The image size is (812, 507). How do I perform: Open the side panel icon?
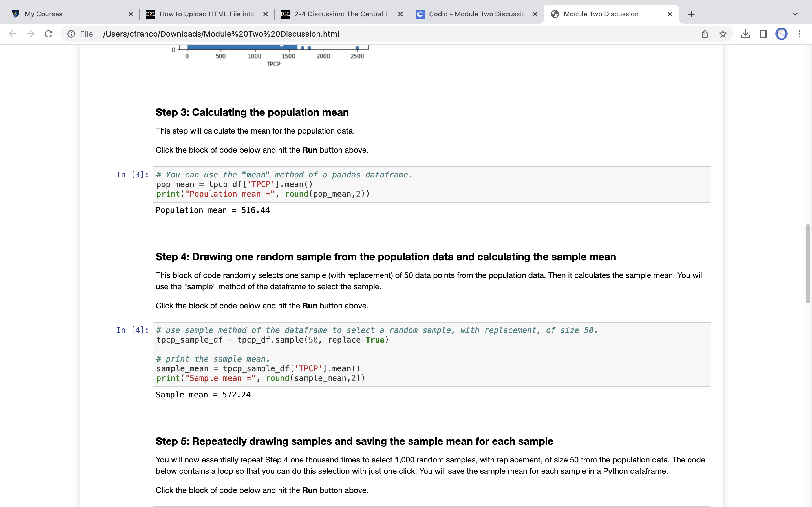click(763, 34)
